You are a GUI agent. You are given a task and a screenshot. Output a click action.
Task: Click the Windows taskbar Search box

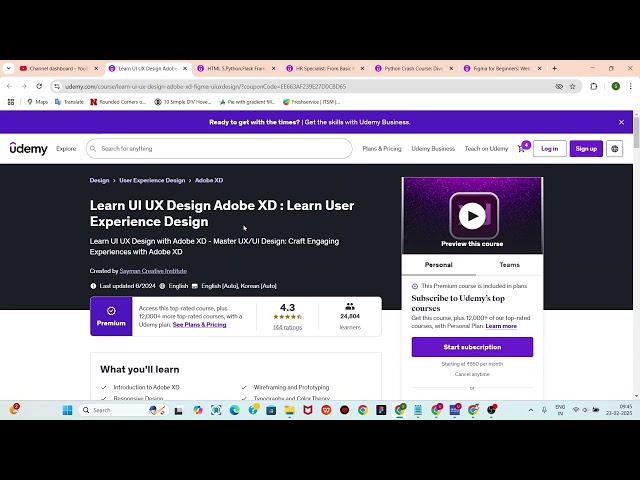124,410
